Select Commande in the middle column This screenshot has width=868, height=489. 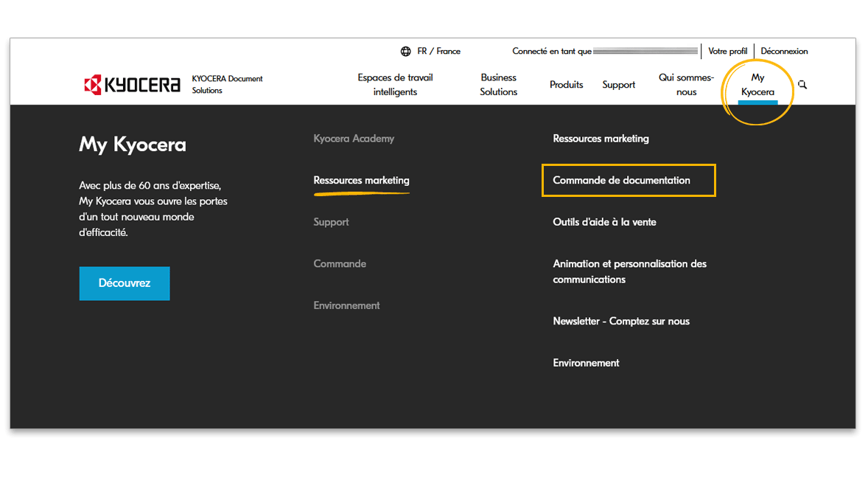[340, 264]
